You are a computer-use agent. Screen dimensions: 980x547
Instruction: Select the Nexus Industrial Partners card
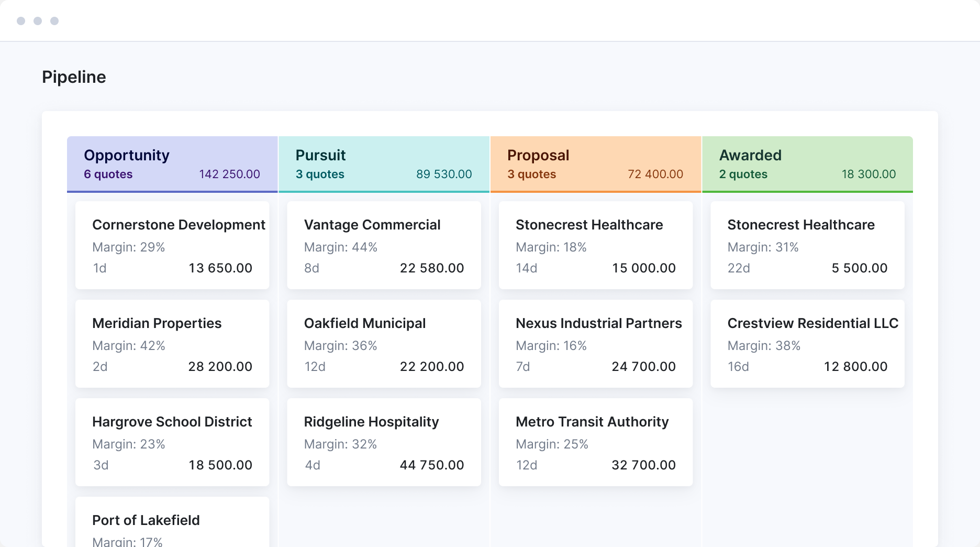tap(595, 344)
